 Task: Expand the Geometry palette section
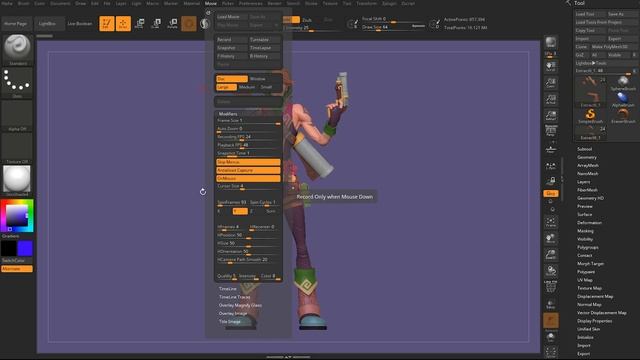click(x=587, y=157)
